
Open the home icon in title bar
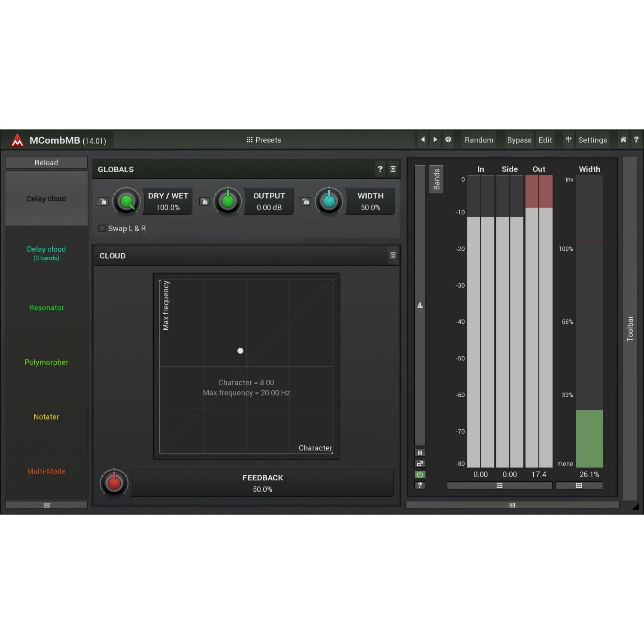coord(623,140)
